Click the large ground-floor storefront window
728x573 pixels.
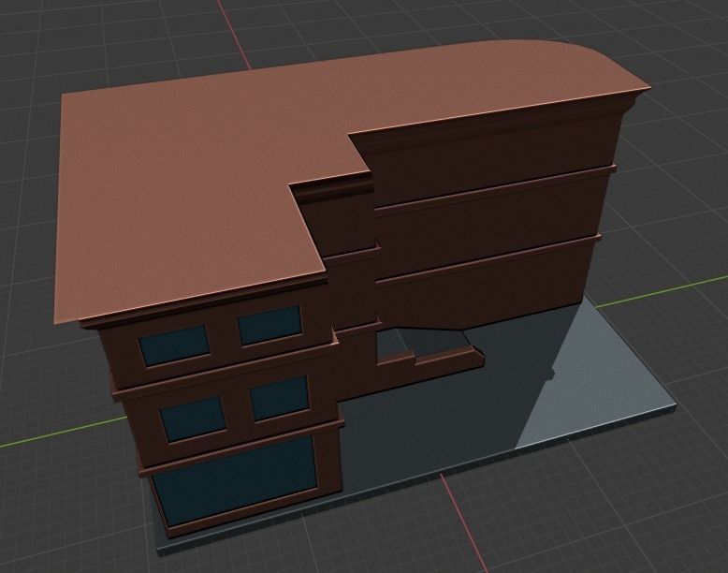point(237,478)
